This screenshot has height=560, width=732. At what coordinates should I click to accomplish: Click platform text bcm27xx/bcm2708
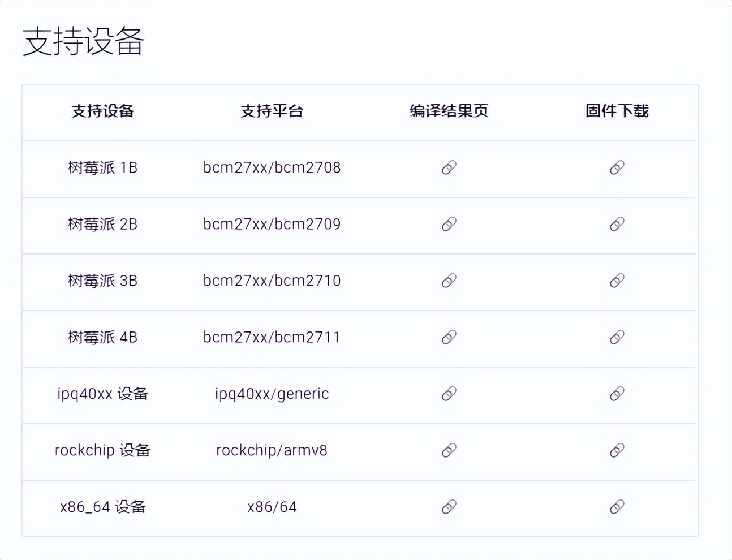(272, 167)
